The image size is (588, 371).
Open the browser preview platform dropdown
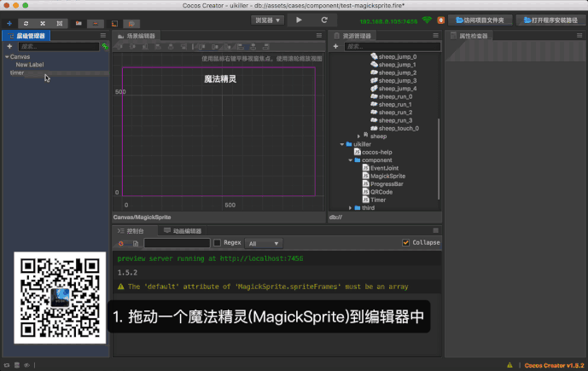click(267, 20)
